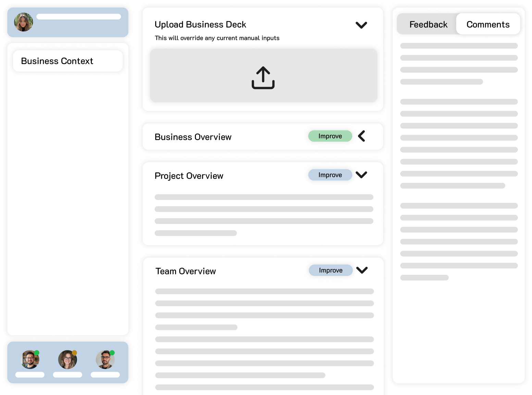Collapse the Project Overview section chevron
This screenshot has height=395, width=532.
[361, 175]
